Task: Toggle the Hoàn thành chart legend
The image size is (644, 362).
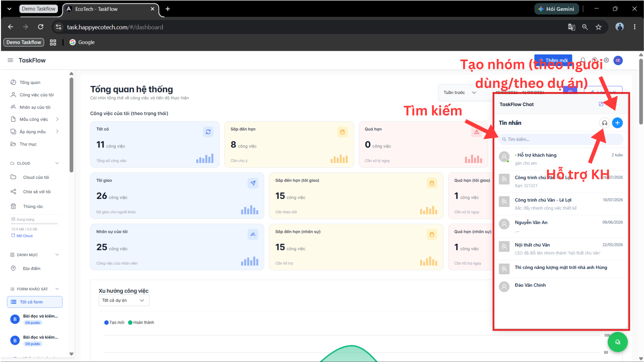Action: click(141, 322)
